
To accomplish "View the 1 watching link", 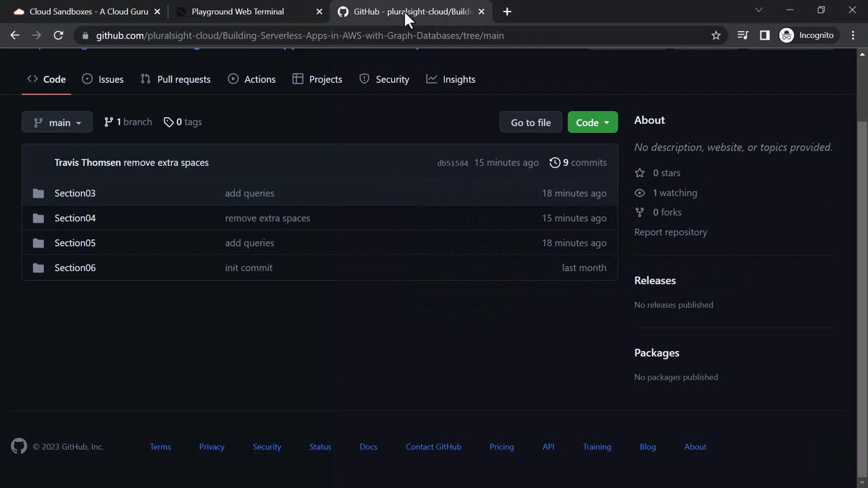I will pos(665,192).
